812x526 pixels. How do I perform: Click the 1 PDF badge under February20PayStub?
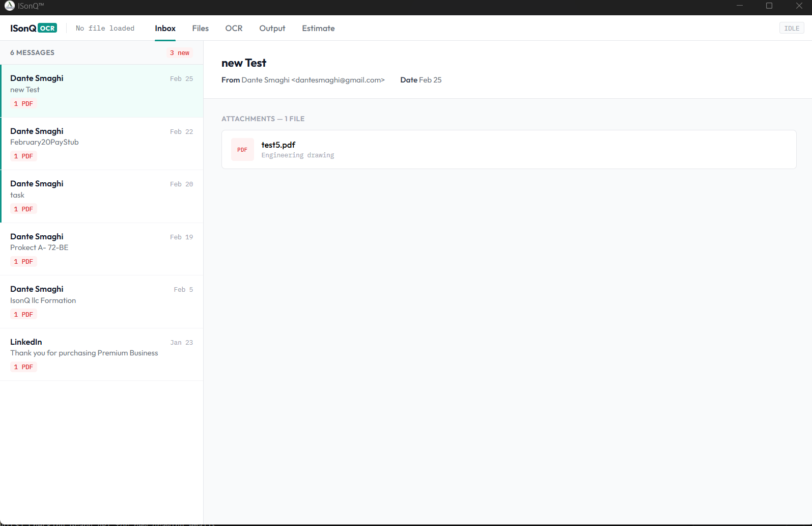[x=23, y=156]
